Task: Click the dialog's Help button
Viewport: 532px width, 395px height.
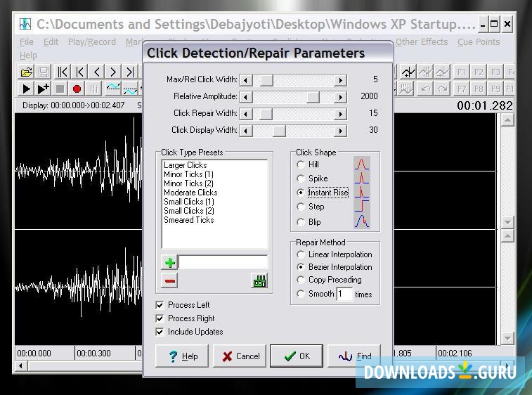Action: 182,356
